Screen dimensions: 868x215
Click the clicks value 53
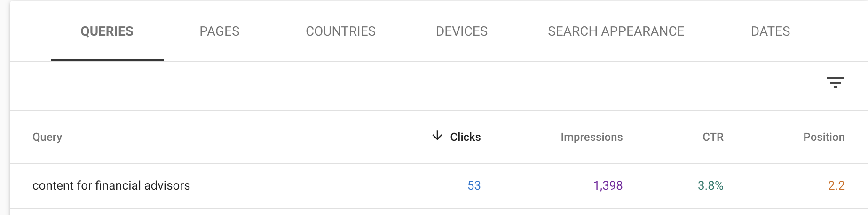tap(474, 185)
